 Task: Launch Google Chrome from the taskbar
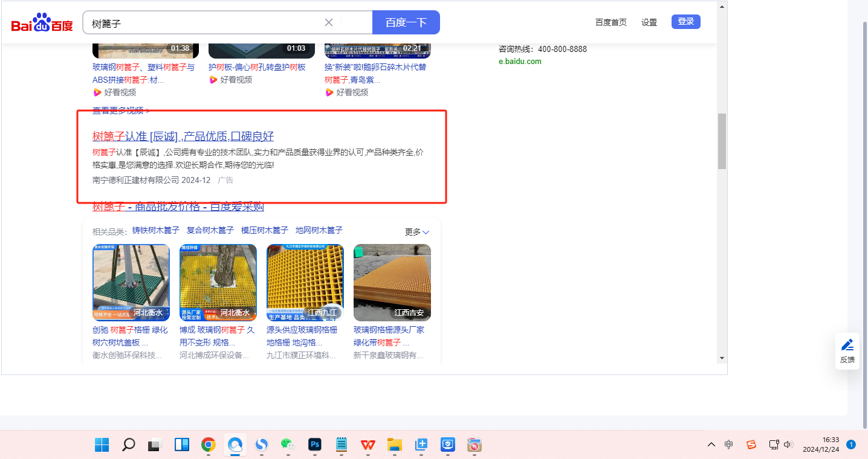coord(209,445)
